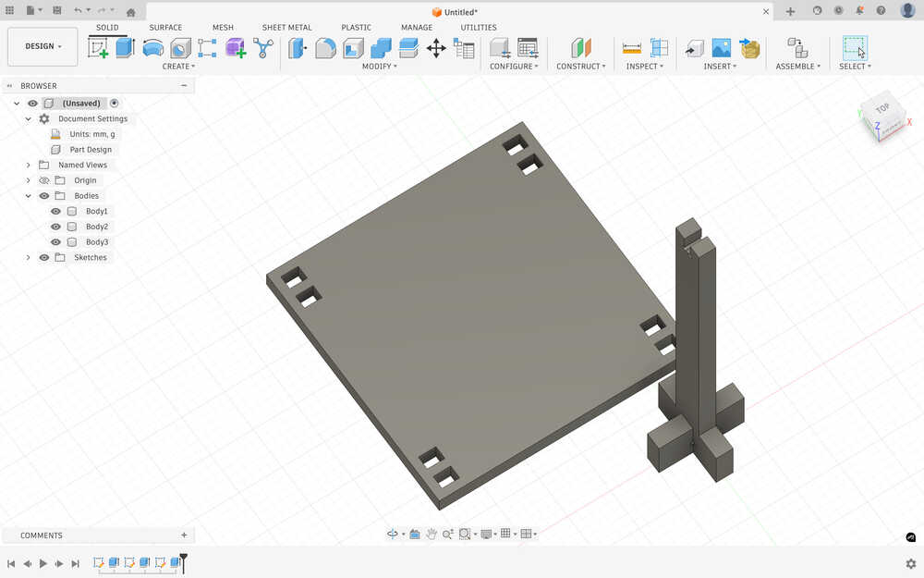Select the Offset Plane construct tool
Image resolution: width=924 pixels, height=578 pixels.
[x=581, y=48]
